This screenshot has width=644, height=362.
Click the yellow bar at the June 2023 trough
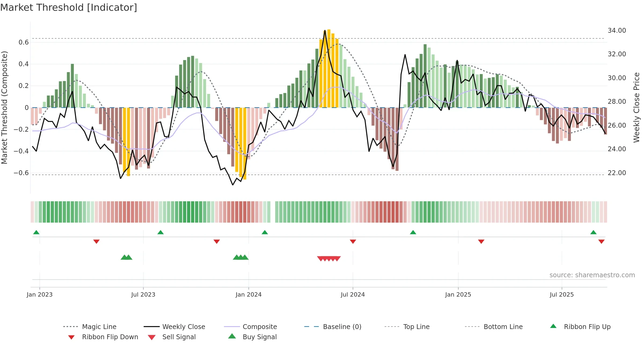tap(129, 142)
